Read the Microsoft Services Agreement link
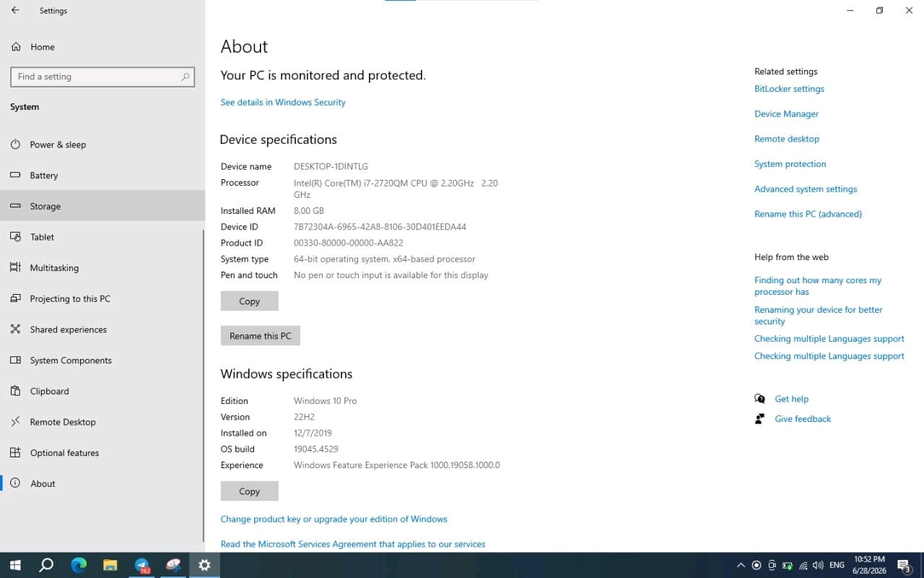 click(353, 544)
